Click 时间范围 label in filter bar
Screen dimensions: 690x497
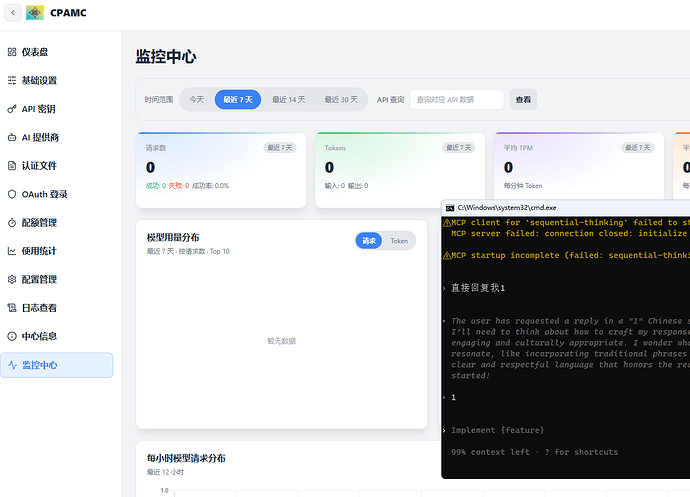[159, 99]
